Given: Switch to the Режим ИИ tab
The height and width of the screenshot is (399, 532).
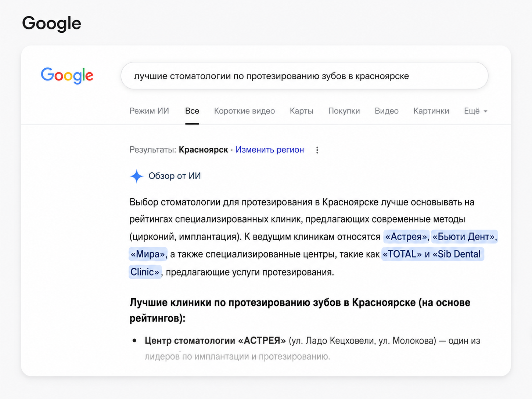Looking at the screenshot, I should 149,111.
